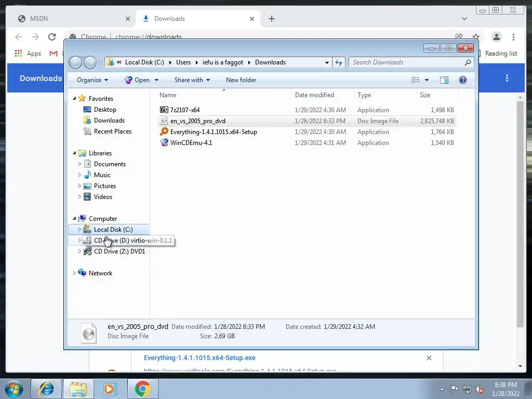The image size is (532, 399).
Task: Collapse the Libraries group
Action: click(x=74, y=153)
